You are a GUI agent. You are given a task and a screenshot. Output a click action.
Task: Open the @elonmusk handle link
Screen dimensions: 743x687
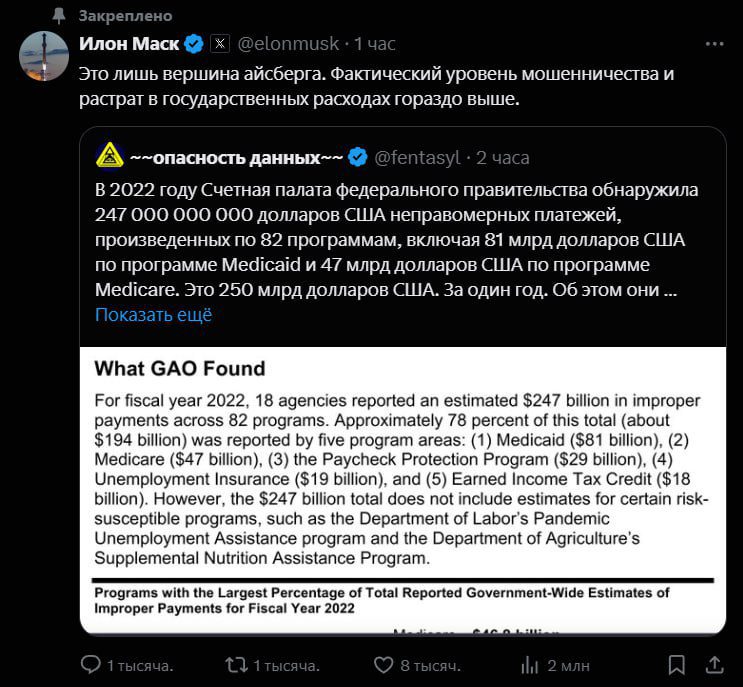287,44
